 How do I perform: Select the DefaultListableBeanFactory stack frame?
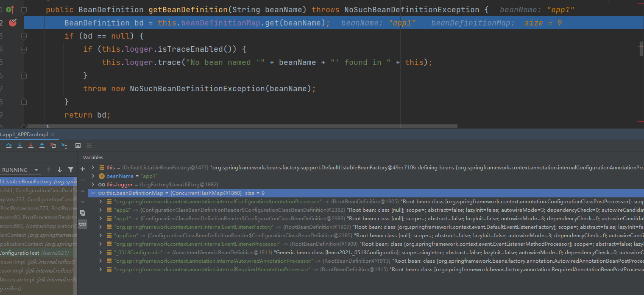click(x=38, y=182)
